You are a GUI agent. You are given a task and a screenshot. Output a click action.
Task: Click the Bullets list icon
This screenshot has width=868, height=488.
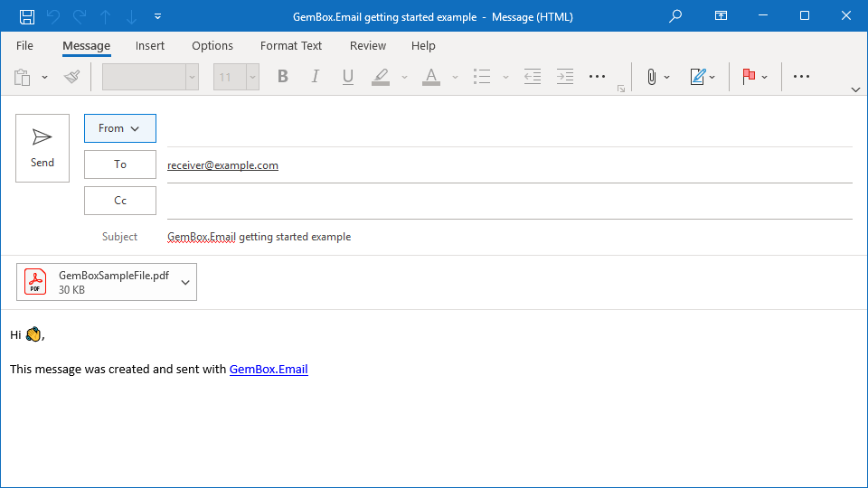coord(482,77)
